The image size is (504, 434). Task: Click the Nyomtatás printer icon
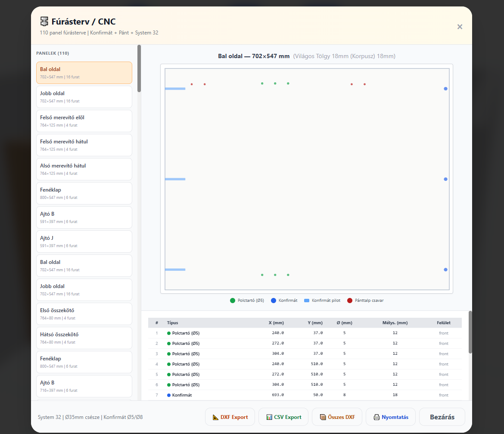(x=377, y=417)
